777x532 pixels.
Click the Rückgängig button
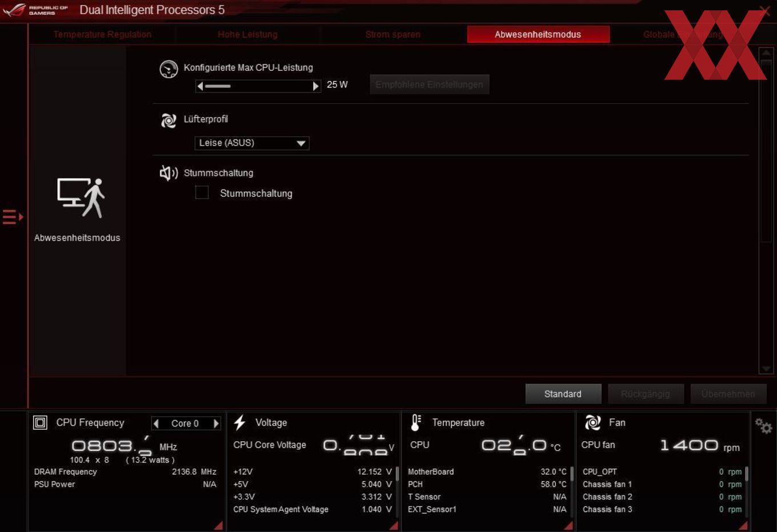pos(646,394)
